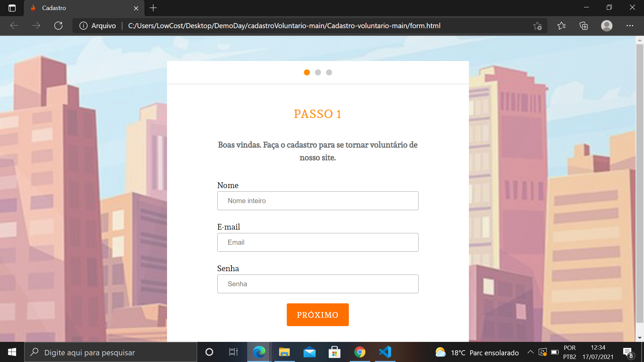Launch Google Chrome from the taskbar

(360, 352)
